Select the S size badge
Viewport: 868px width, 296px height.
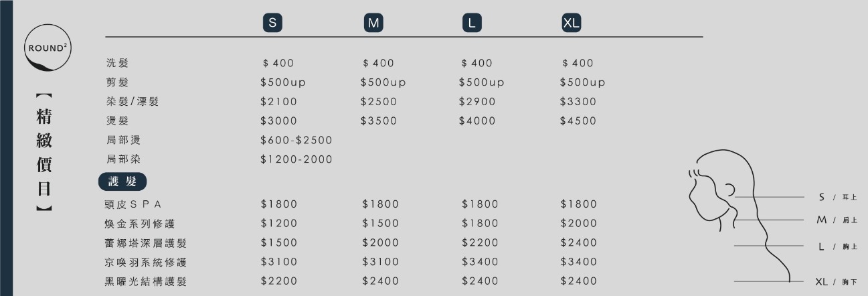pyautogui.click(x=272, y=23)
